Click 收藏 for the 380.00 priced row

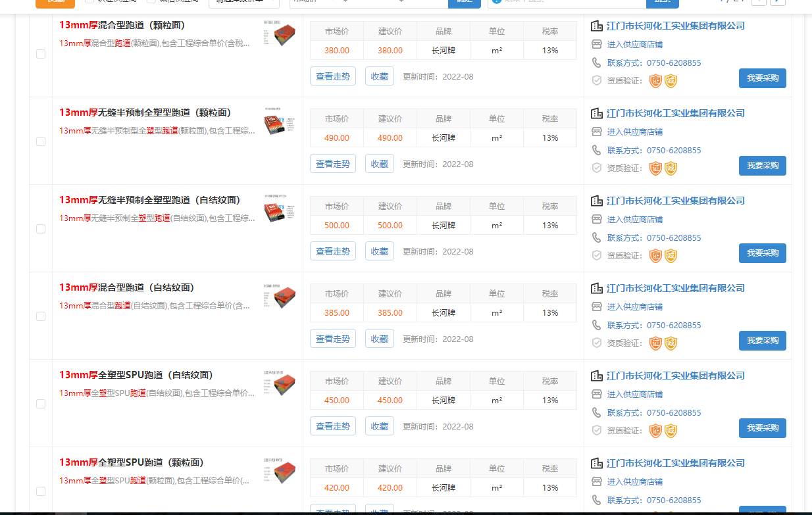point(380,76)
